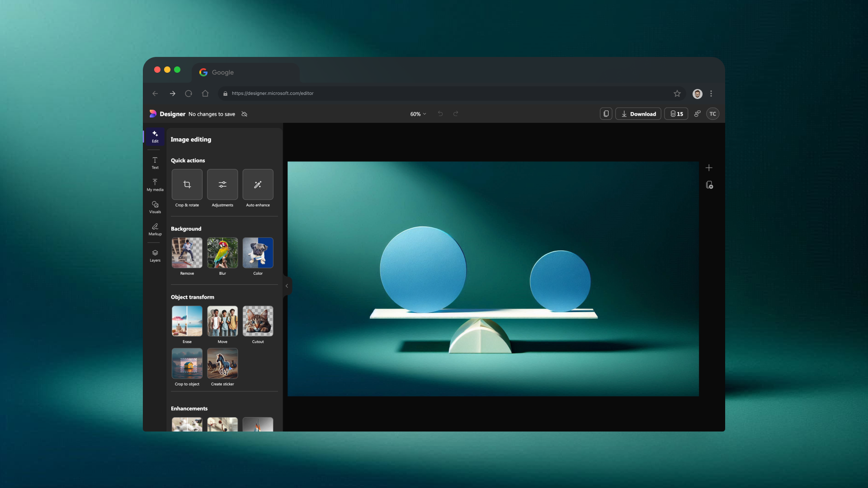Click the duplicate page icon

tap(709, 185)
